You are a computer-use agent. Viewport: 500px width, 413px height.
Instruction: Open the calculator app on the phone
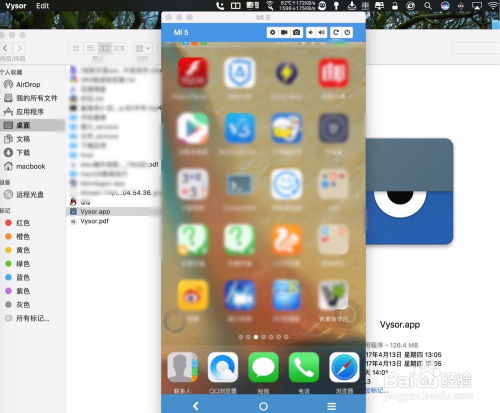point(192,184)
